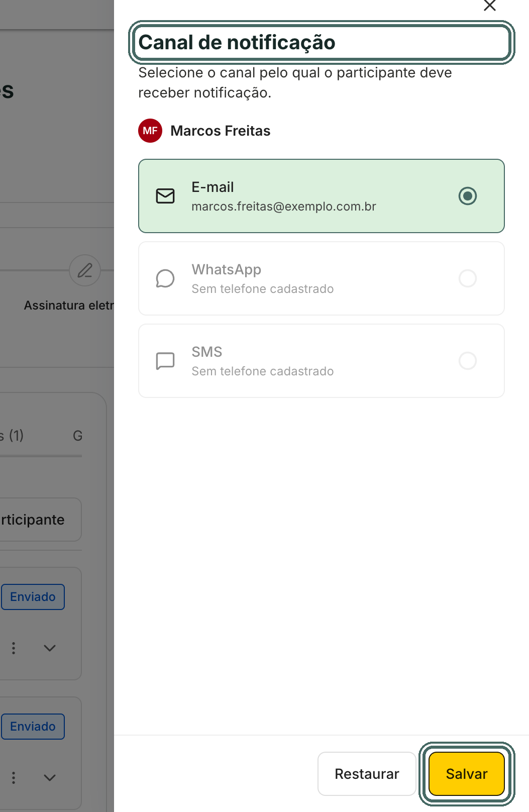Open the three-dot menu in the lower Enviado card
This screenshot has height=812, width=529.
coord(14,778)
